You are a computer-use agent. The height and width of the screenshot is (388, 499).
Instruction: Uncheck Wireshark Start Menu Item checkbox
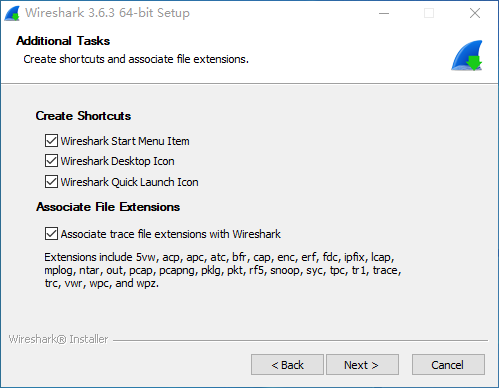51,141
